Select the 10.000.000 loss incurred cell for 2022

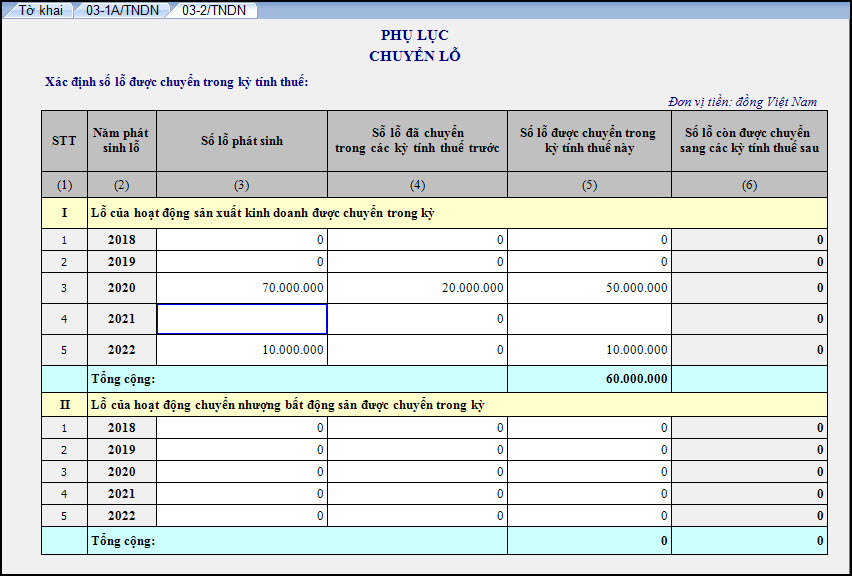point(242,350)
